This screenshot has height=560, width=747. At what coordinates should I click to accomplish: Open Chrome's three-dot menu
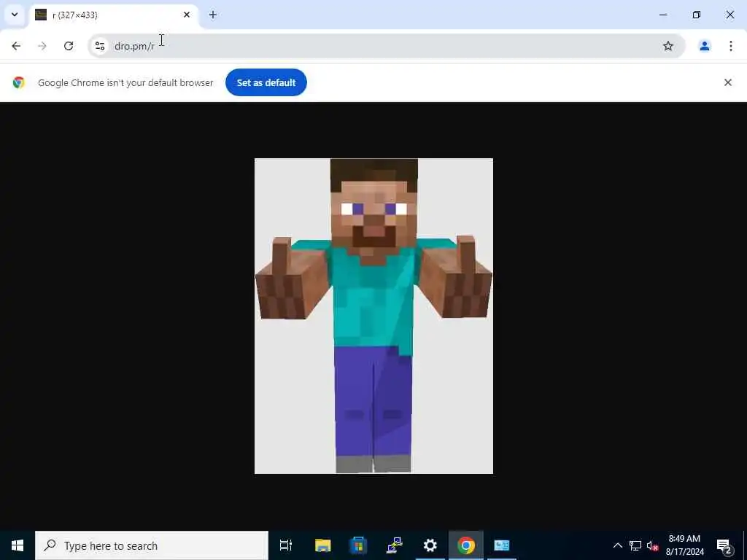coord(730,46)
